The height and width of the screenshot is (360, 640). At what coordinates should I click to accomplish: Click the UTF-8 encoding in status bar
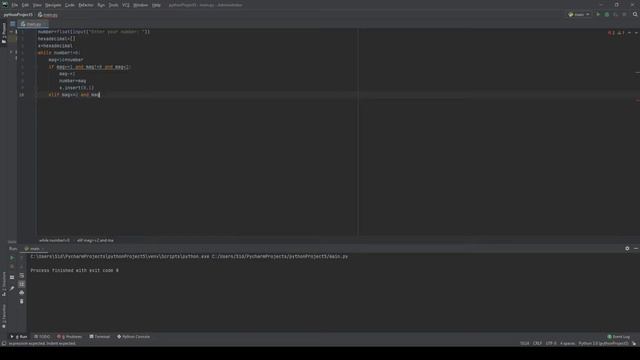(551, 344)
